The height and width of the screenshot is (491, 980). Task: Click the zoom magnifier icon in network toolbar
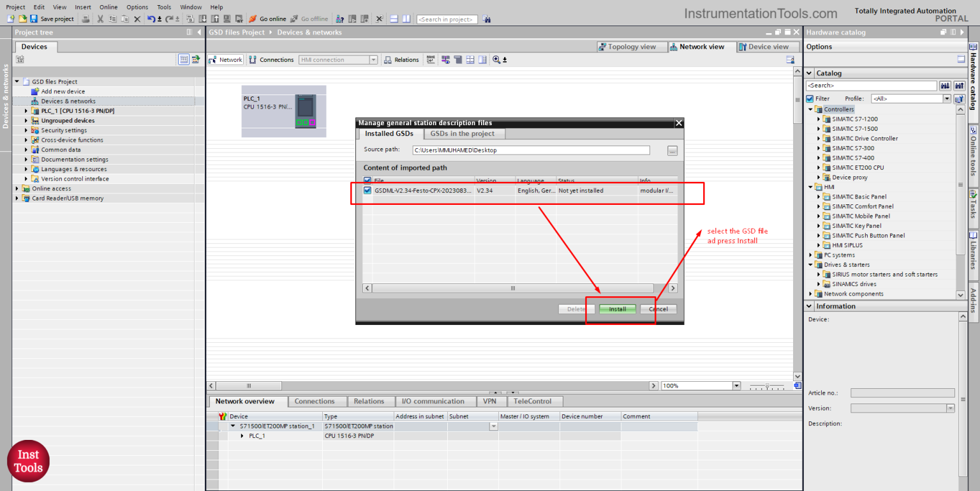(x=496, y=60)
